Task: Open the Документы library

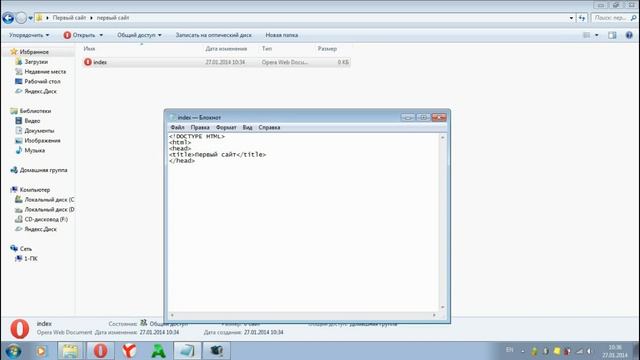Action: tap(39, 130)
